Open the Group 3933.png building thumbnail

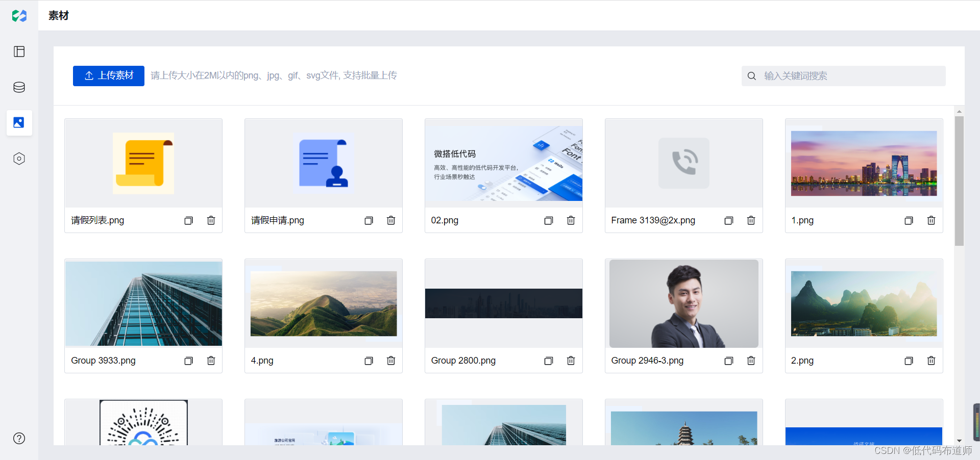pyautogui.click(x=143, y=303)
